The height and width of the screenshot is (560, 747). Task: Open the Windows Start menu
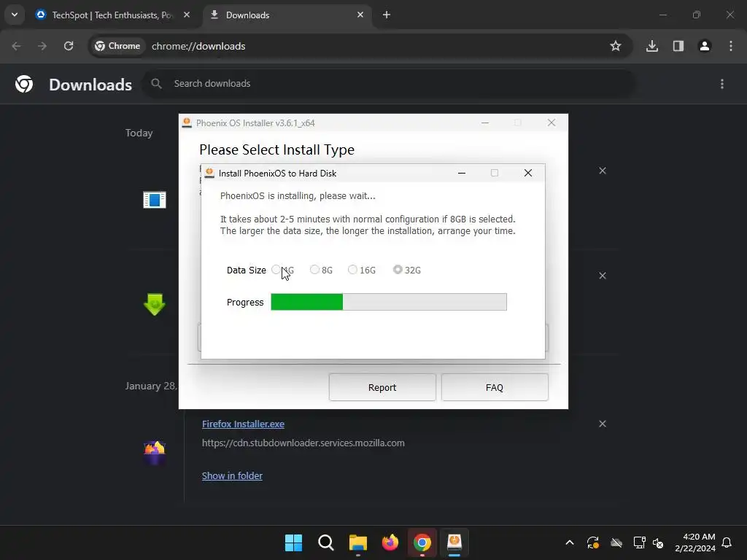(x=293, y=542)
